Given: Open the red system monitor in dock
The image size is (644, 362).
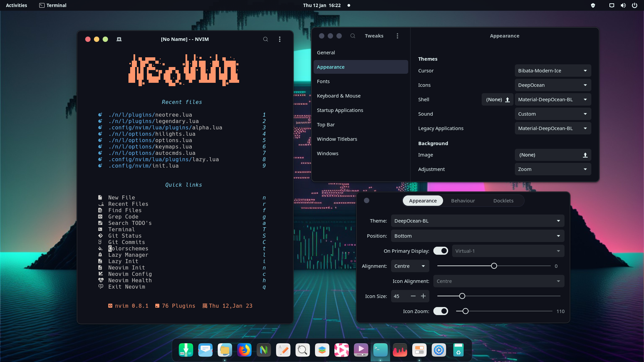Looking at the screenshot, I should click(x=400, y=350).
